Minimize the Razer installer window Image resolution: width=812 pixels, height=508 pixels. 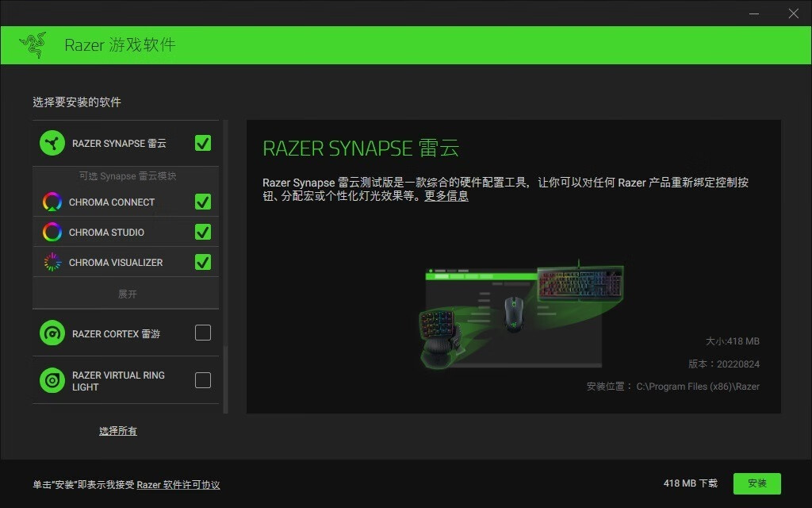tap(754, 13)
